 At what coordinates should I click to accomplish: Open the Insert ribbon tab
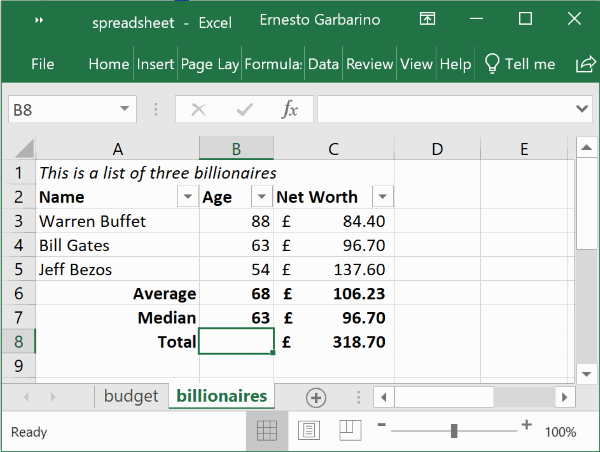[x=155, y=64]
